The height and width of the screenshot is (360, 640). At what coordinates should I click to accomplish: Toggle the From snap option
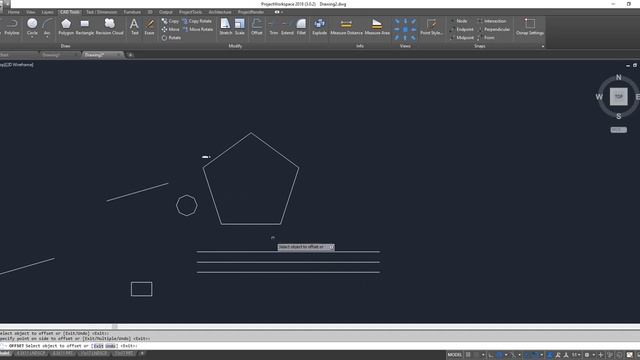[x=486, y=38]
